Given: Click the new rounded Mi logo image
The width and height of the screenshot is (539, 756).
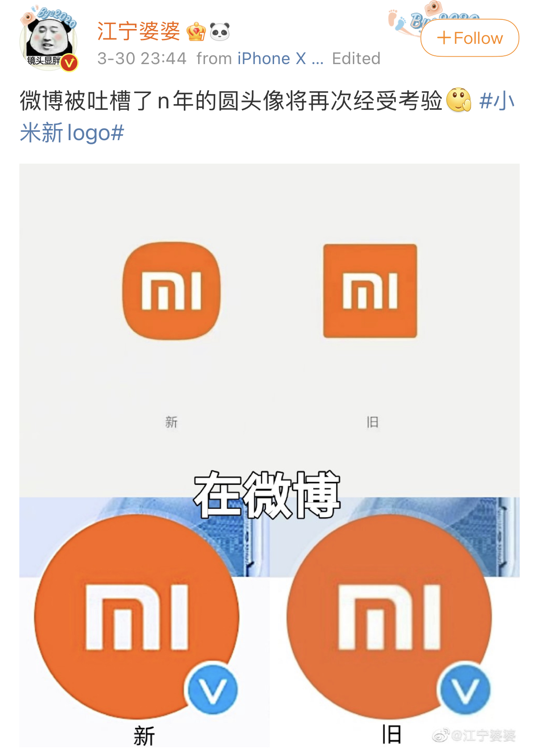Looking at the screenshot, I should 171,291.
